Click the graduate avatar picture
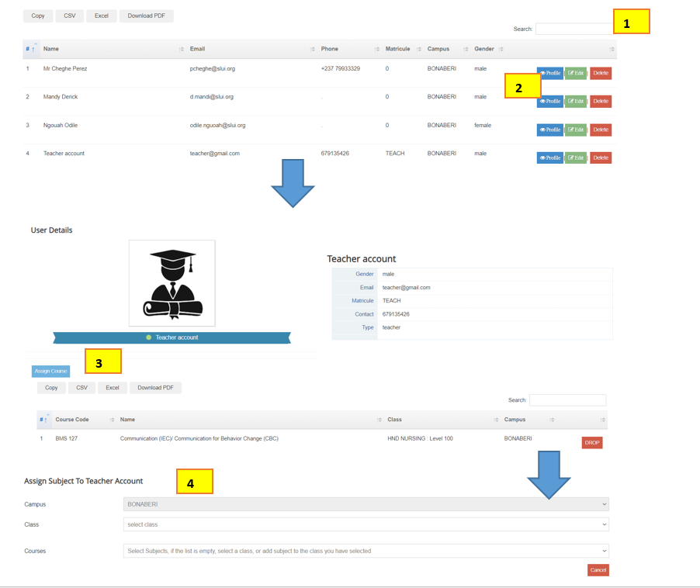 point(172,283)
